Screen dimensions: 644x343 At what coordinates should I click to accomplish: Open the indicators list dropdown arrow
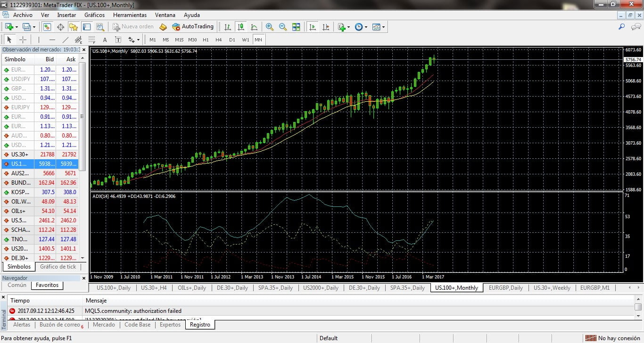(348, 27)
